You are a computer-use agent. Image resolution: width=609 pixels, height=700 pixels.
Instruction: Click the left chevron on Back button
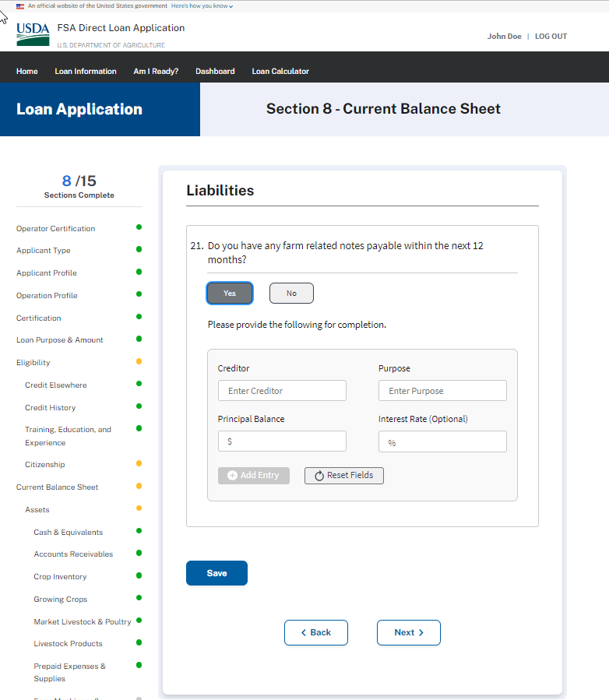(x=304, y=632)
